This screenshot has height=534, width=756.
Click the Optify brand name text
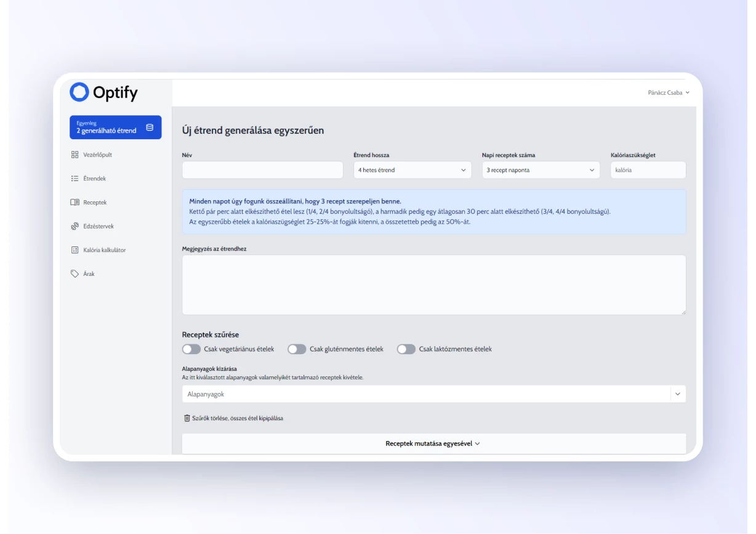115,93
